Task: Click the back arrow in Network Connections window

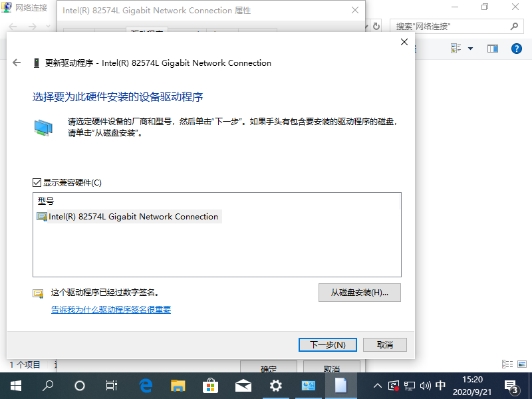Action: (x=13, y=26)
